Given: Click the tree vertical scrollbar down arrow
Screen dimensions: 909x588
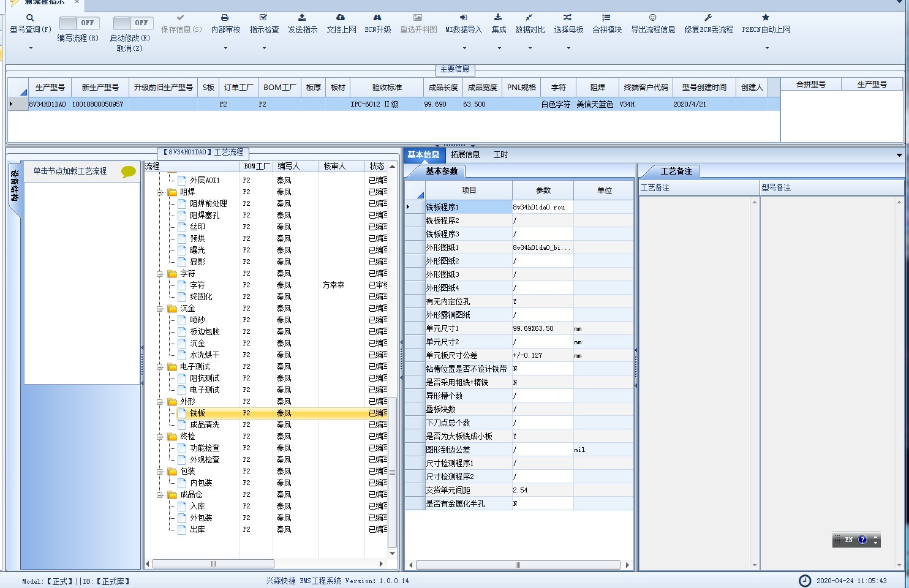Looking at the screenshot, I should [393, 552].
